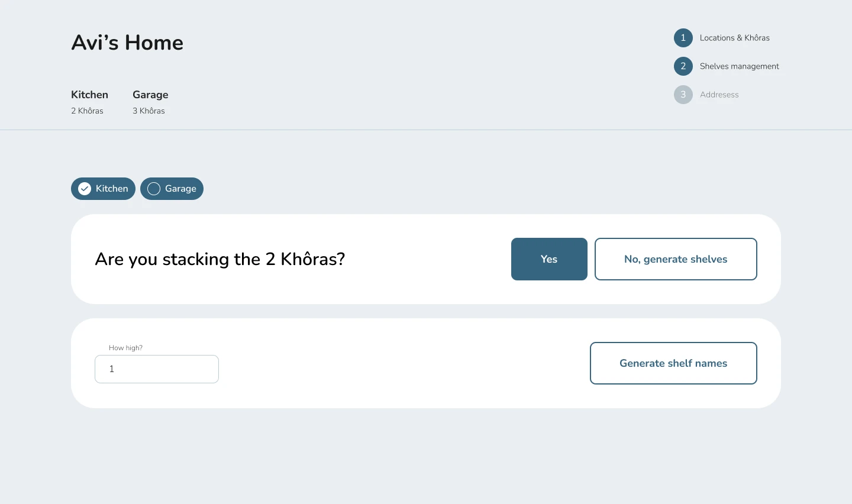Choose No, generate shelves
Screen dimensions: 852x504
click(676, 259)
